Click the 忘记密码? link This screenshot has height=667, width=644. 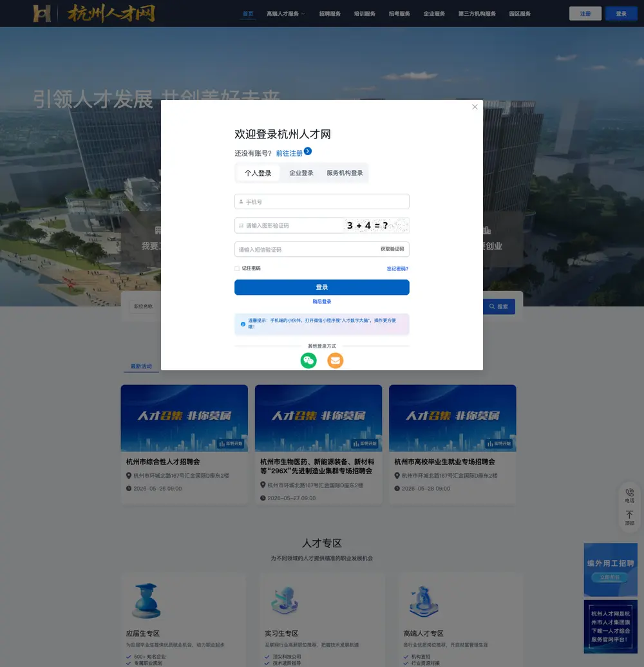pos(397,268)
